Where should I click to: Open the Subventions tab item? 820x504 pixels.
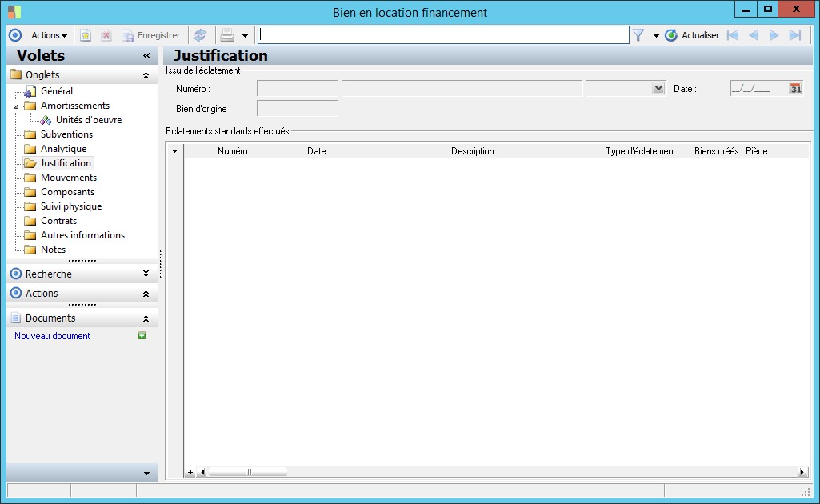point(66,134)
